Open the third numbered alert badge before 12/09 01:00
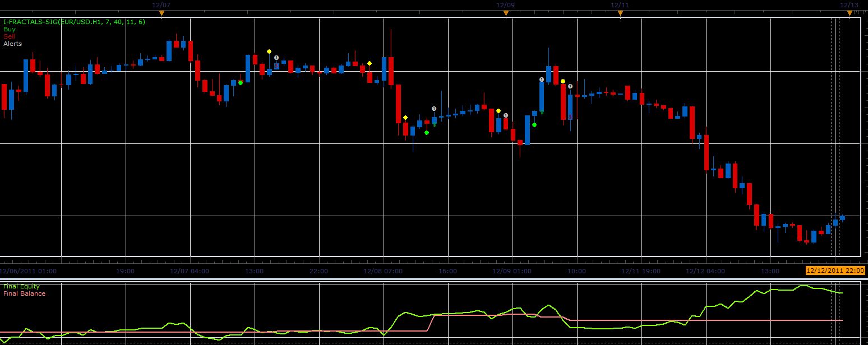 coord(506,115)
